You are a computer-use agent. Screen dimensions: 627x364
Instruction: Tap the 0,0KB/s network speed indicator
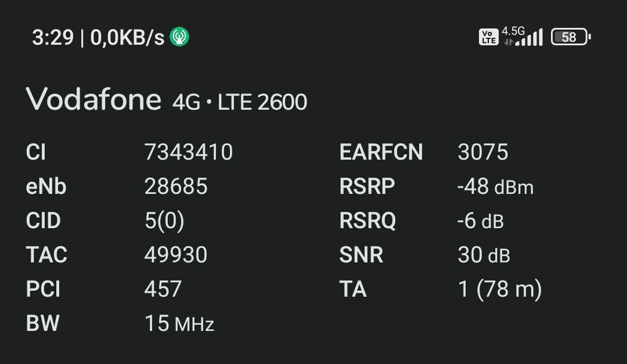pyautogui.click(x=127, y=38)
